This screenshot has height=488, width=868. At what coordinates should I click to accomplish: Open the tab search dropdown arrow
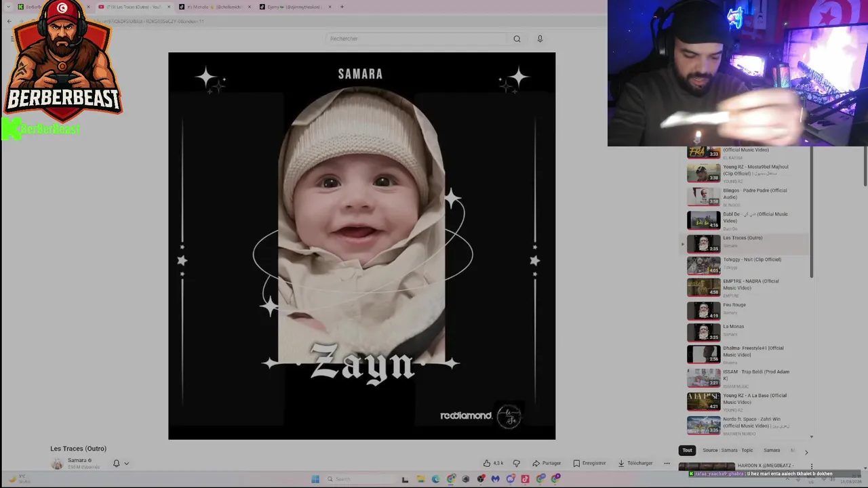[8, 7]
